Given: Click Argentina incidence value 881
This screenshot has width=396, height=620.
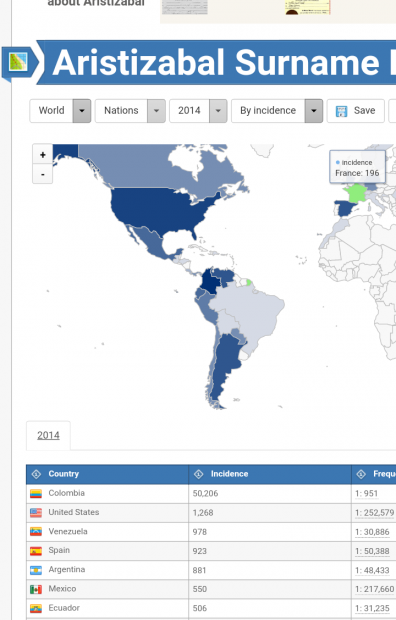Looking at the screenshot, I should point(199,570).
